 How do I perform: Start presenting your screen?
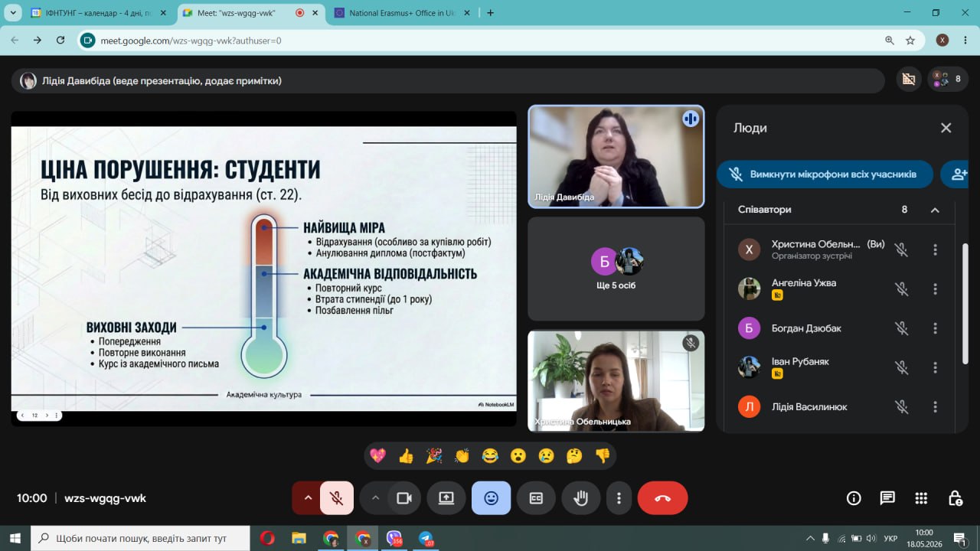[446, 498]
